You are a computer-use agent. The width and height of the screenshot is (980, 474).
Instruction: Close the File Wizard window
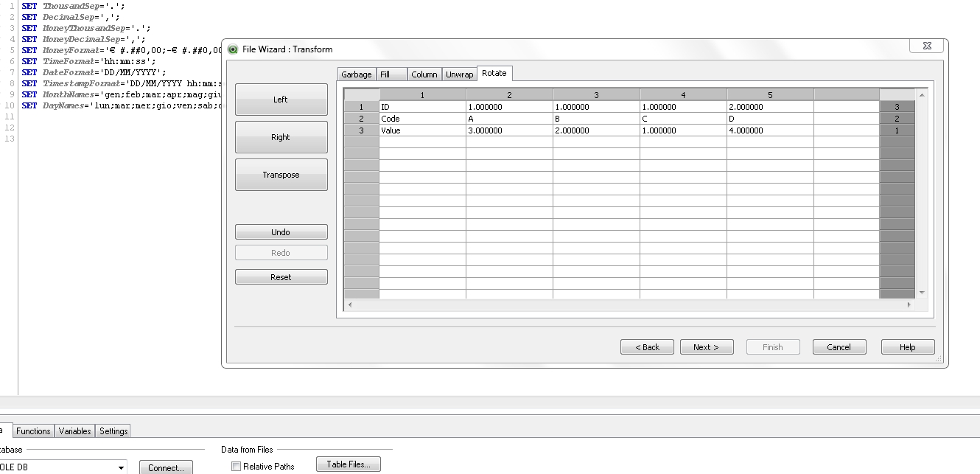[926, 46]
